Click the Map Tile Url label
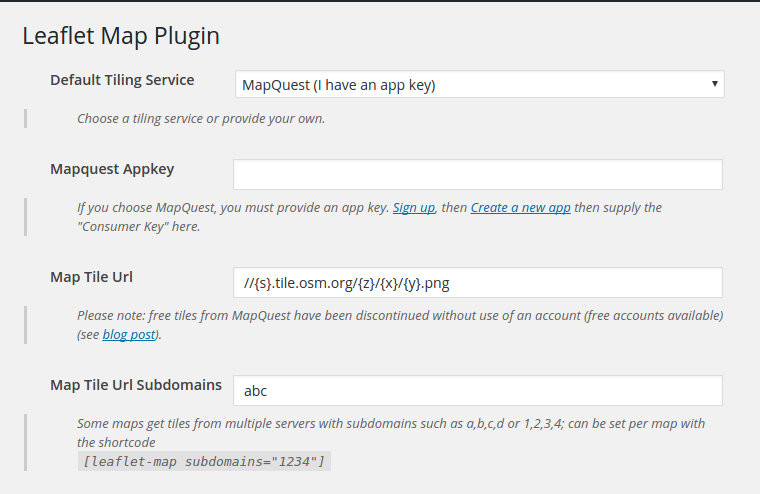 (x=91, y=277)
